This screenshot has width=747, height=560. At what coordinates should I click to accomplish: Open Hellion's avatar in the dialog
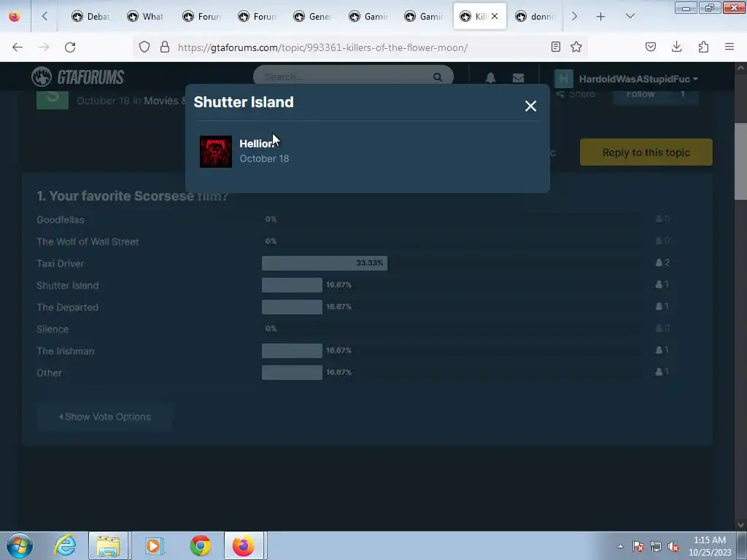(216, 152)
